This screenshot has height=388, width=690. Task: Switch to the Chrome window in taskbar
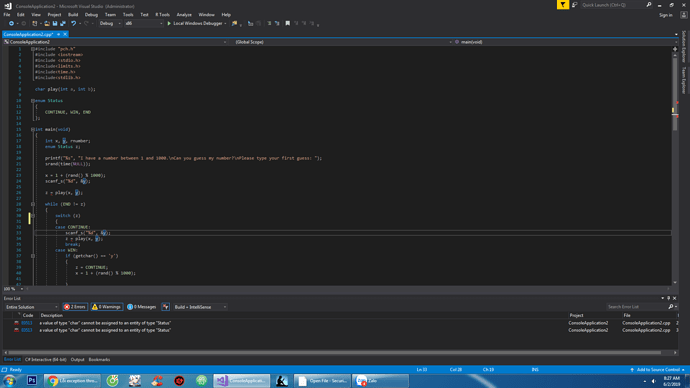pyautogui.click(x=73, y=381)
